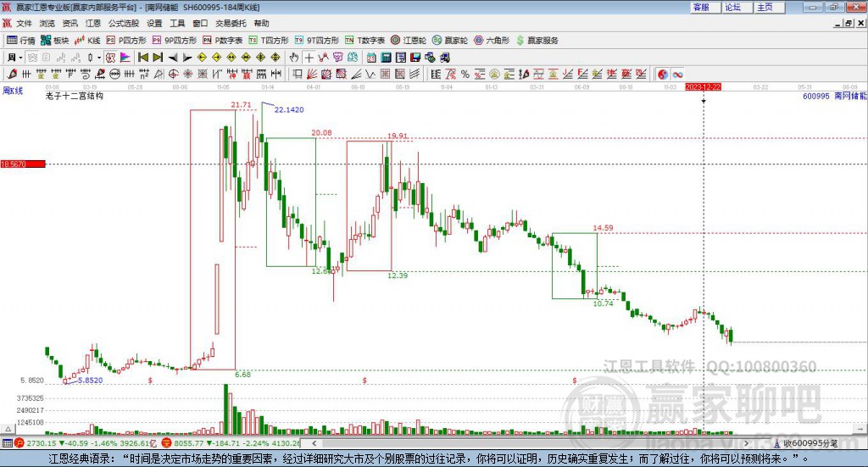Toggle the highlighted red 权 icon
Image resolution: width=868 pixels, height=467 pixels.
point(111,58)
